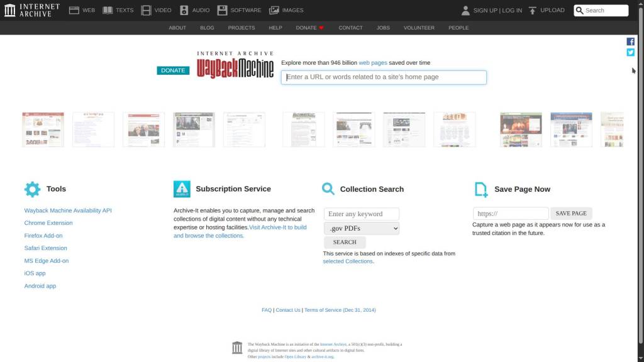Click the teal DONATE button
The height and width of the screenshot is (362, 644).
click(173, 70)
